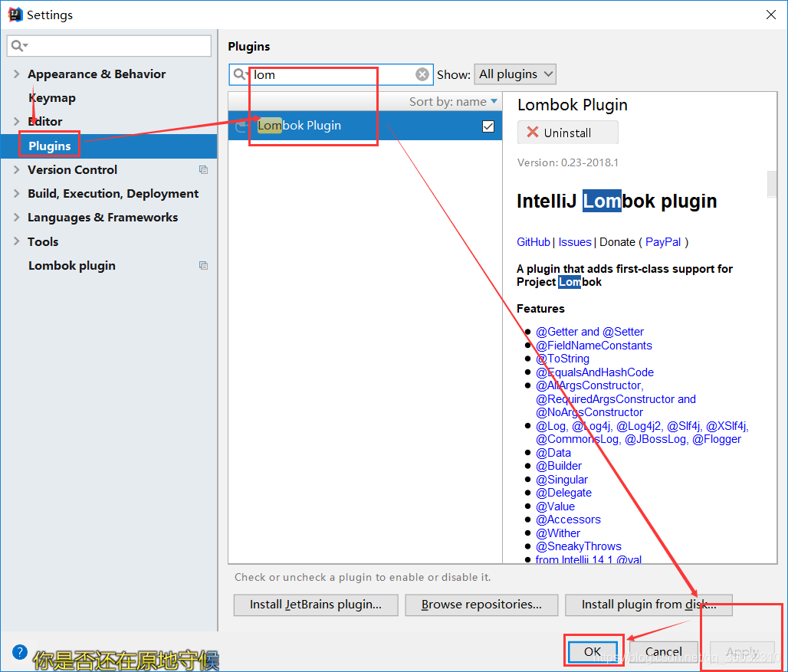This screenshot has height=672, width=788.
Task: Cancel the Settings dialog
Action: (663, 651)
